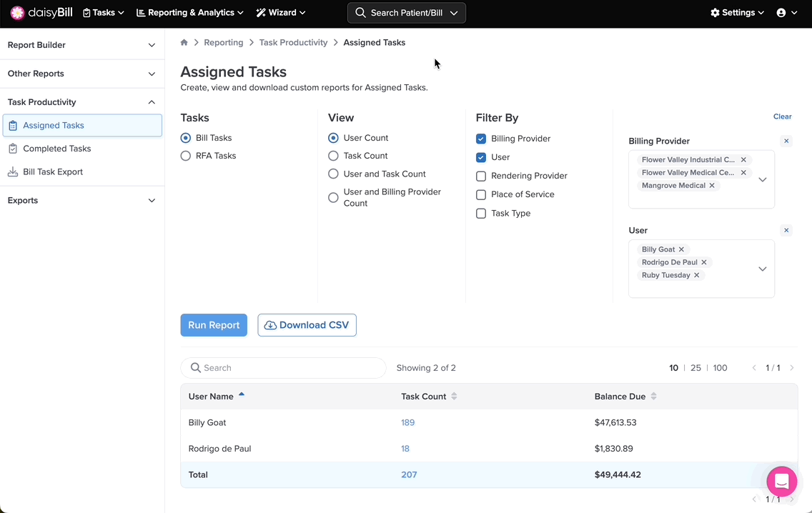Remove Mangrove Medical from Billing Provider
The width and height of the screenshot is (812, 513).
point(712,186)
